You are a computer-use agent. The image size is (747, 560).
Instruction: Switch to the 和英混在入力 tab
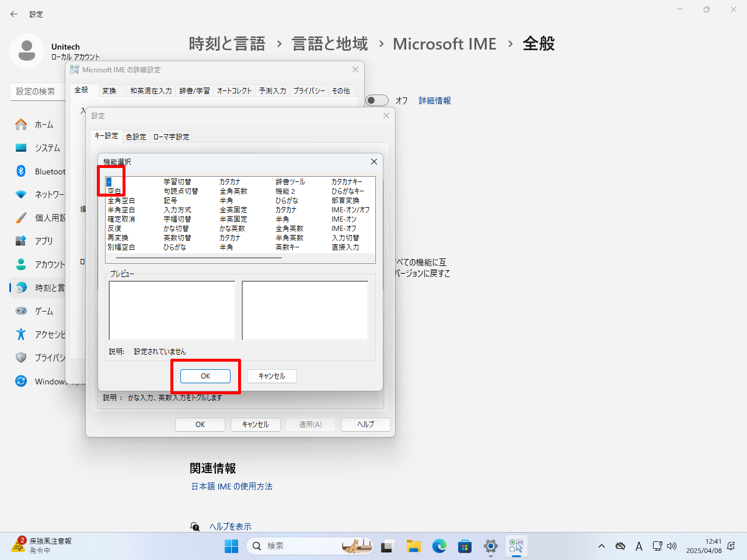click(x=151, y=90)
